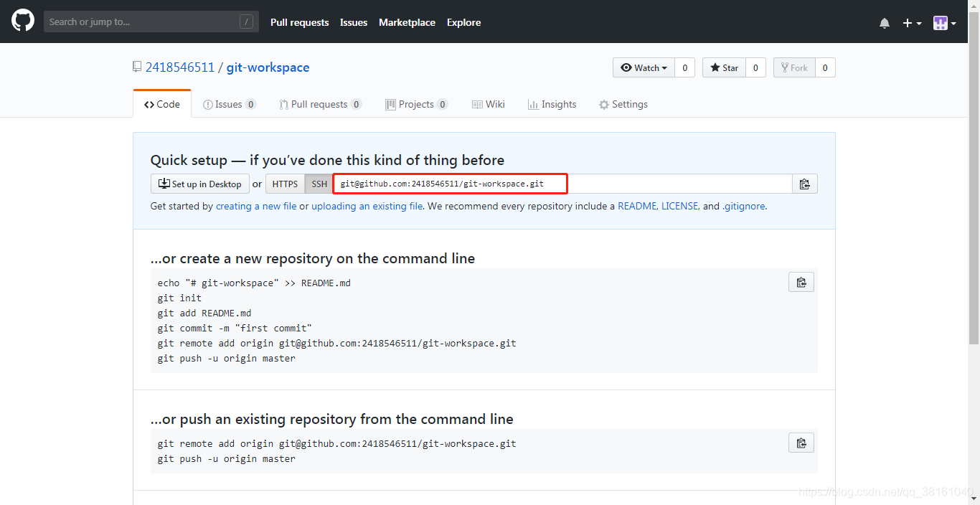
Task: Copy new repository commands clipboard icon
Action: [801, 282]
